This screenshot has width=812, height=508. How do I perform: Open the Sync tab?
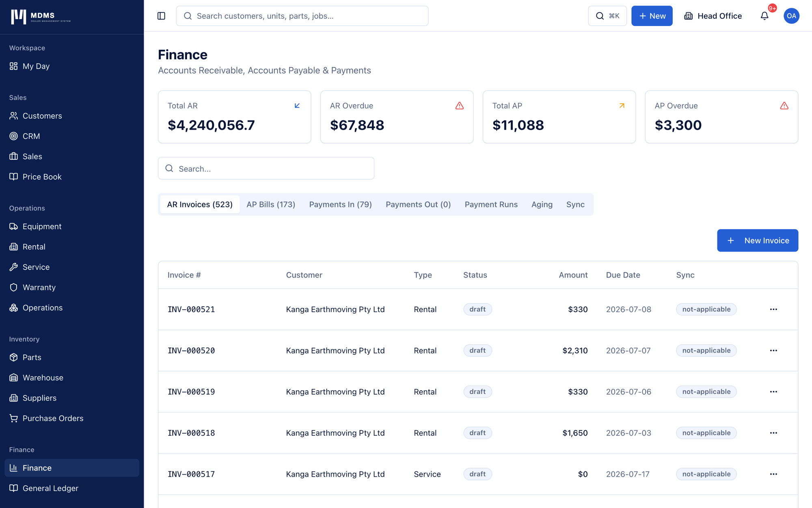[575, 204]
